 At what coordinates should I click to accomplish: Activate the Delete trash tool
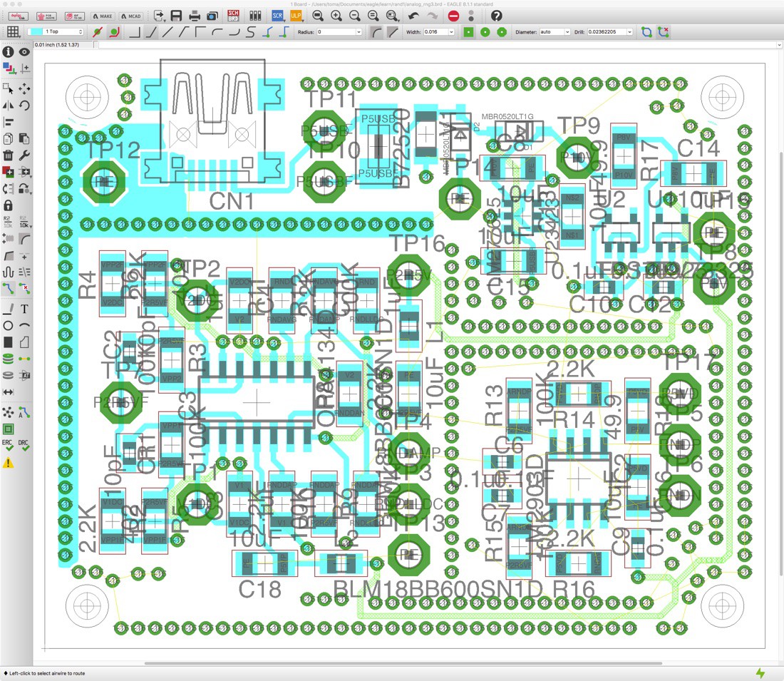[8, 155]
